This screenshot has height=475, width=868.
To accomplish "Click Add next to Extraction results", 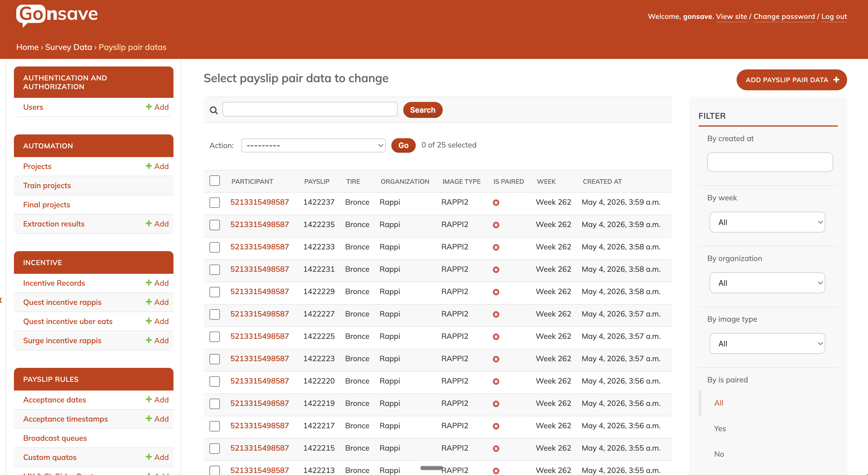I will pos(157,224).
